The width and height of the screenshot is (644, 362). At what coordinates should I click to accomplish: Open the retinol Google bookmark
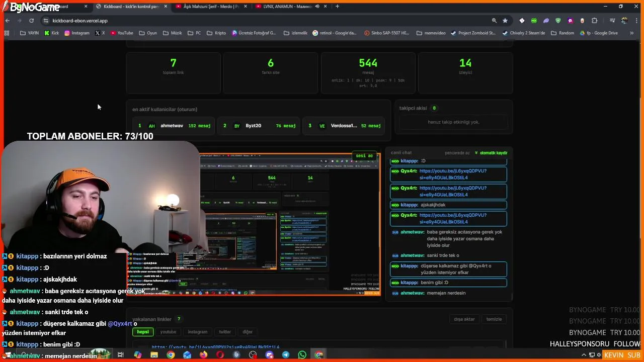coord(335,33)
